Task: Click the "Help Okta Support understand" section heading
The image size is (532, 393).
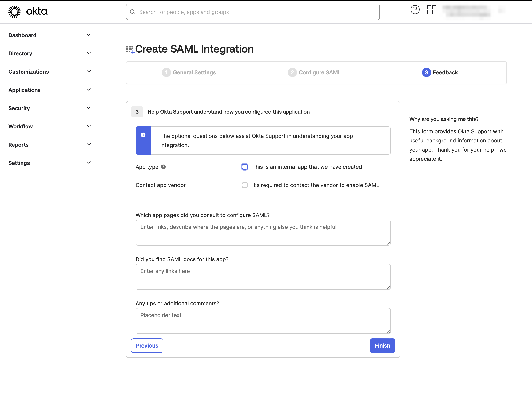Action: point(229,112)
